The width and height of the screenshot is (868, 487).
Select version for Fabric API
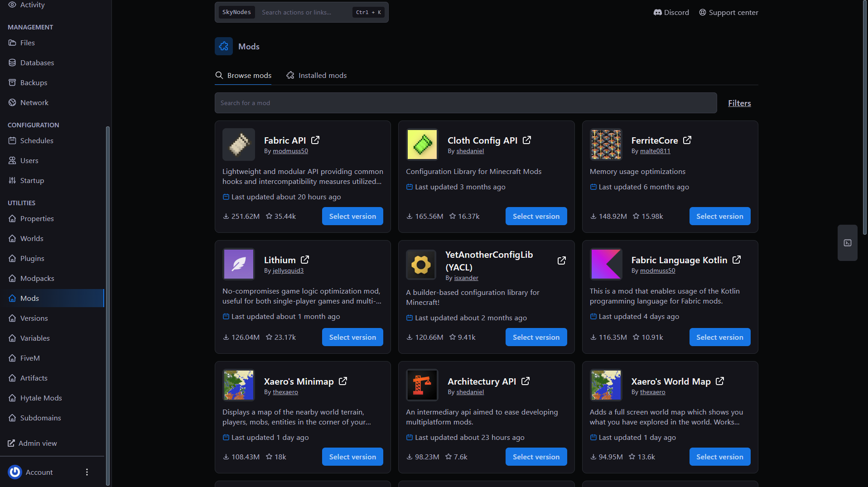click(352, 216)
